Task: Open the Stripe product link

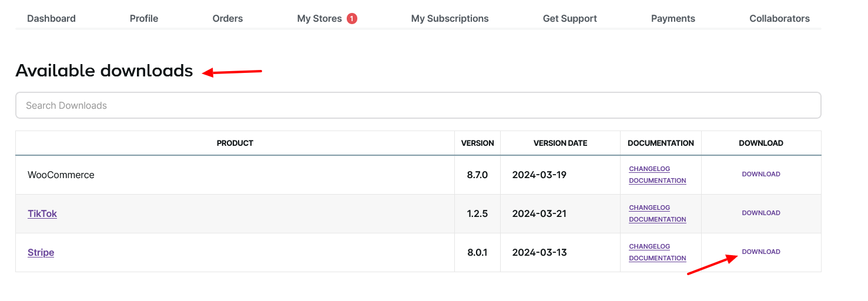Action: tap(41, 252)
